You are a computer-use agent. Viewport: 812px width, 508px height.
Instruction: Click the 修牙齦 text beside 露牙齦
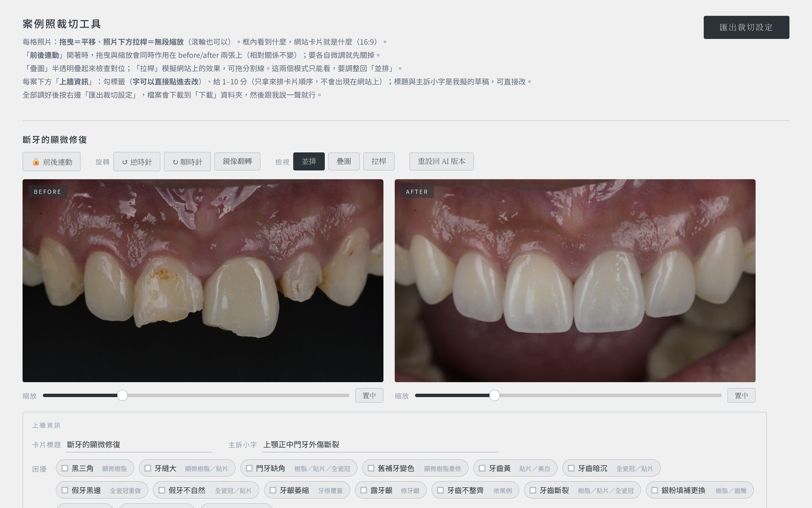tap(410, 490)
